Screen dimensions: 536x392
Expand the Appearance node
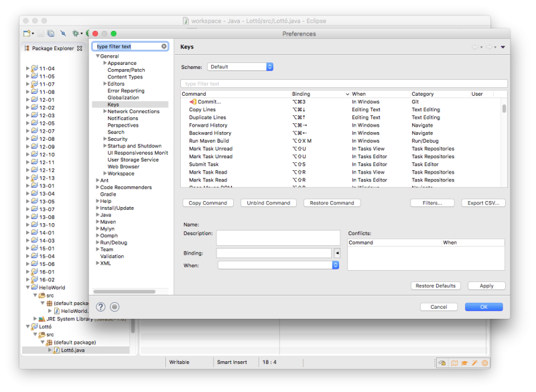105,63
